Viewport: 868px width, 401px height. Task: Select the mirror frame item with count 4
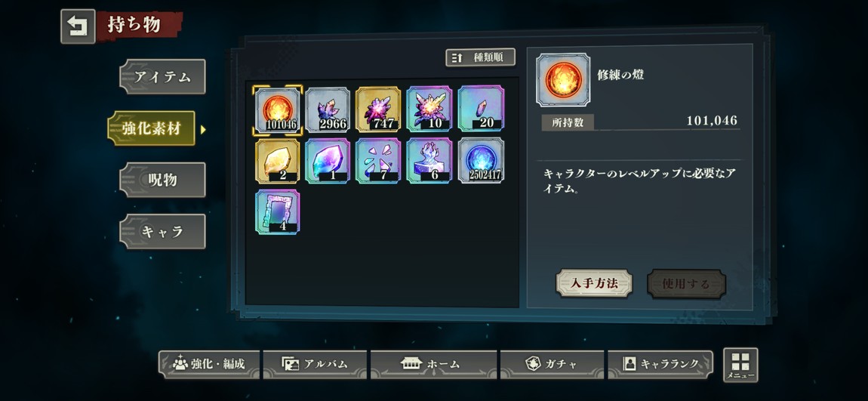coord(277,212)
